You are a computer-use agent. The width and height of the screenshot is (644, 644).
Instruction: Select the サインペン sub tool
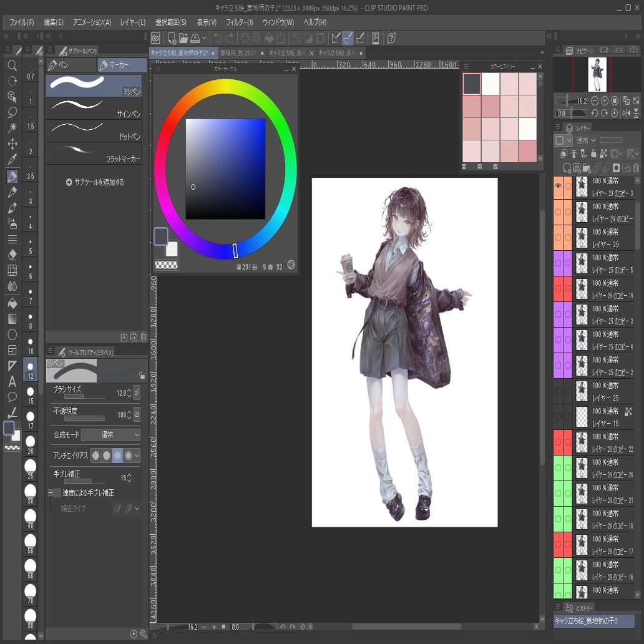point(94,109)
